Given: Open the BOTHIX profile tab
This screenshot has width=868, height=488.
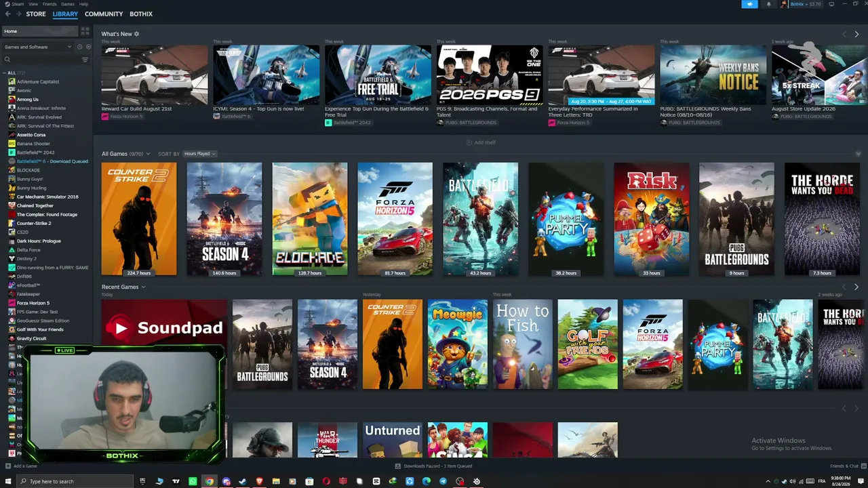Looking at the screenshot, I should pos(141,14).
